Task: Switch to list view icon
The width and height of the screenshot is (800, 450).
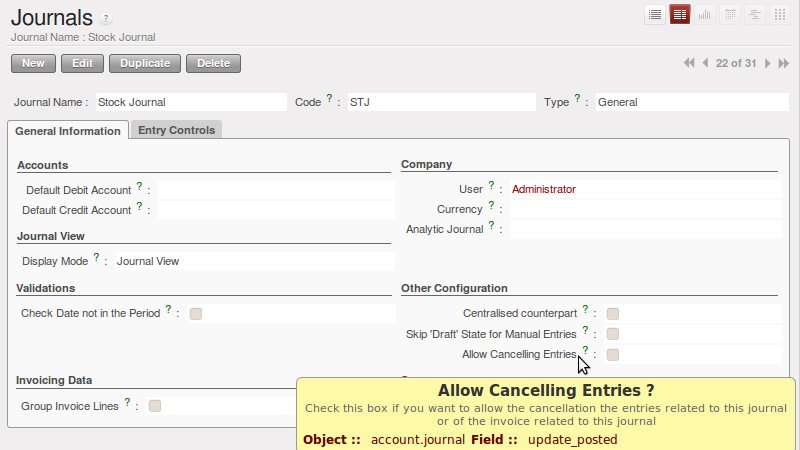Action: tap(655, 14)
